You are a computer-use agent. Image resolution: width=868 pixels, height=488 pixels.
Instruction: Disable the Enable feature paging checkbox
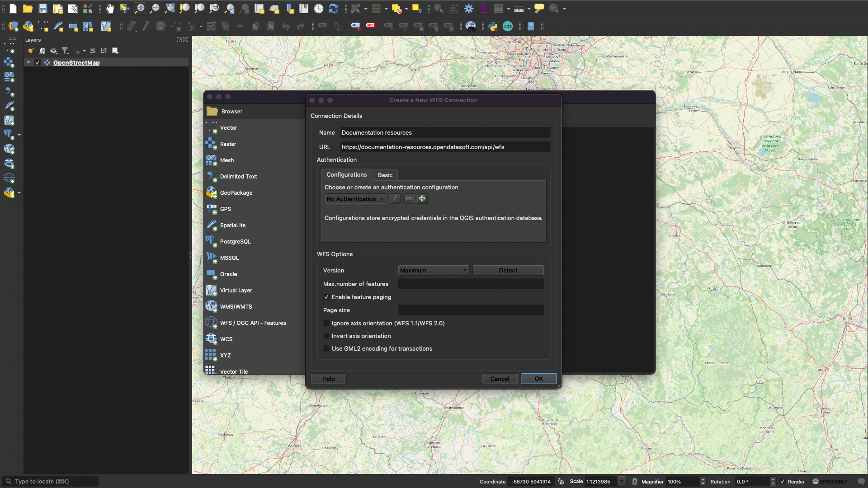(x=326, y=297)
